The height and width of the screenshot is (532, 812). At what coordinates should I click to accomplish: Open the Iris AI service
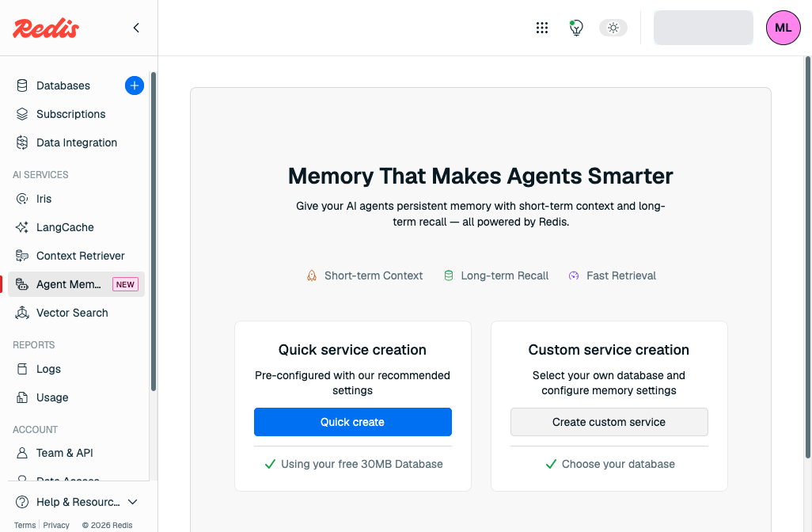click(44, 199)
